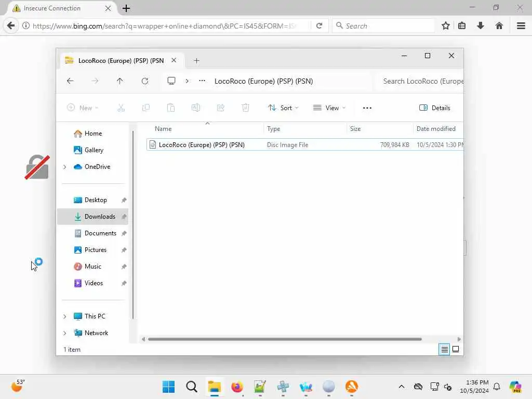
Task: Click the Cut scissors icon in Explorer toolbar
Action: point(121,108)
